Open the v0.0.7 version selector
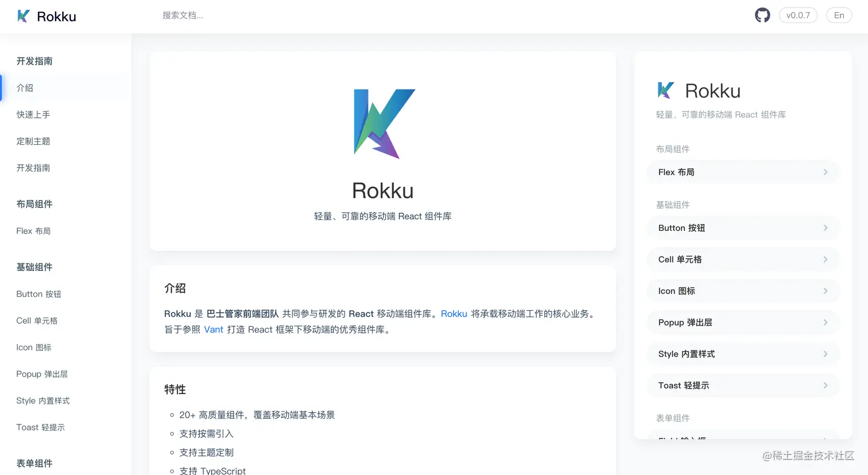 [x=798, y=16]
